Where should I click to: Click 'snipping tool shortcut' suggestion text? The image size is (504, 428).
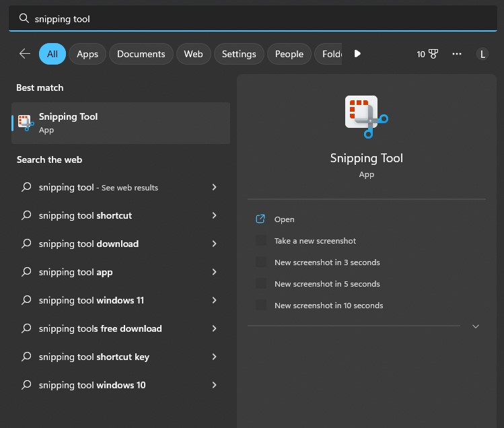pos(85,215)
